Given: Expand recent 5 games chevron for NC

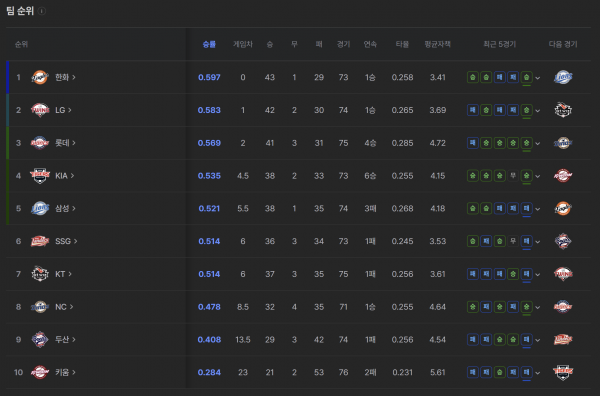Looking at the screenshot, I should 538,307.
